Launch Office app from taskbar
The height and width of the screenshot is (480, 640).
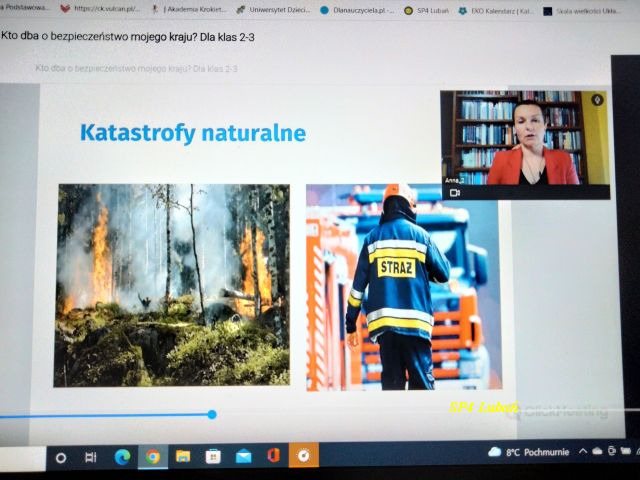click(x=273, y=455)
